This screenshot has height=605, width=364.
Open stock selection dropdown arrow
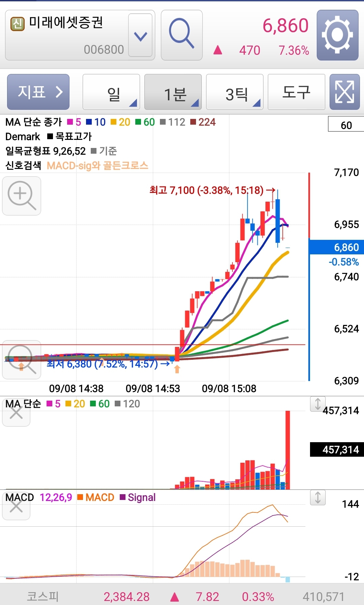140,35
